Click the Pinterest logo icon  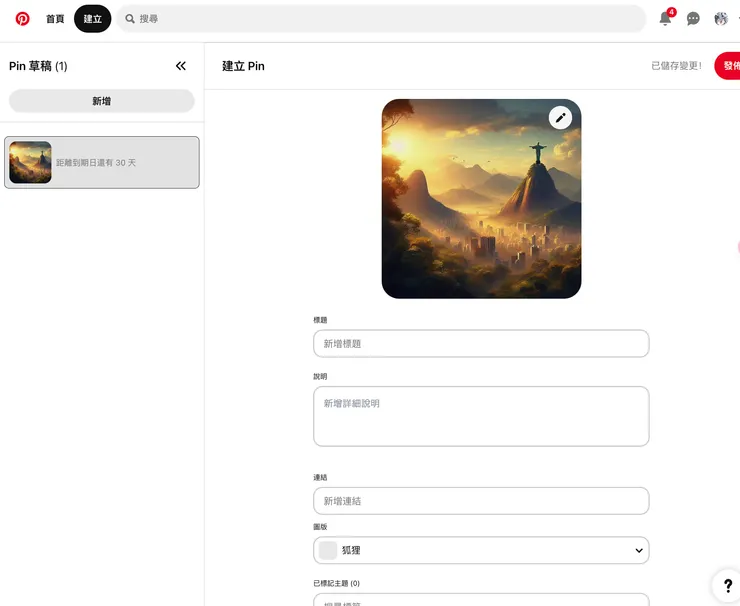[22, 19]
